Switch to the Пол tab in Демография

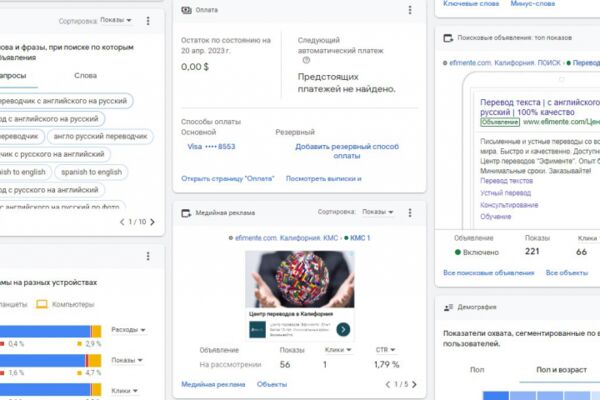(477, 370)
